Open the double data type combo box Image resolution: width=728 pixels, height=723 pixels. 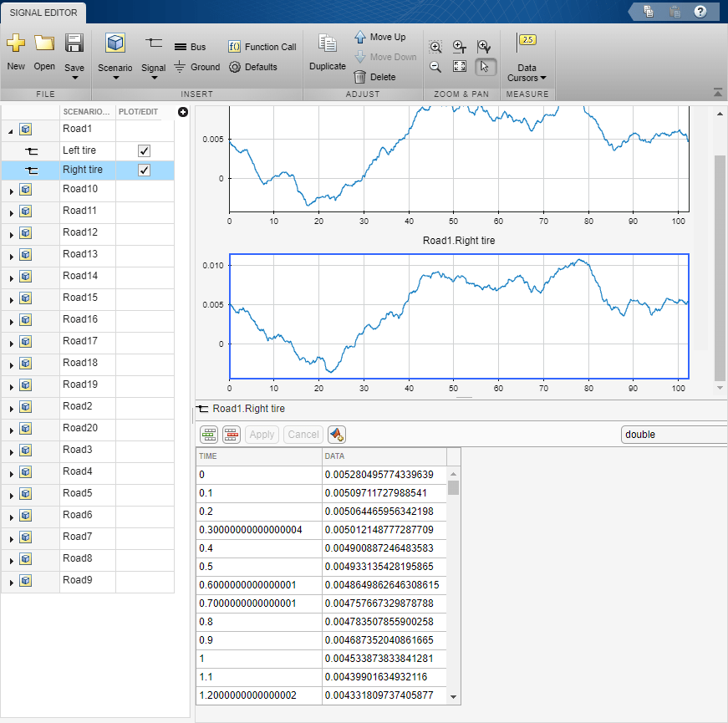[673, 435]
